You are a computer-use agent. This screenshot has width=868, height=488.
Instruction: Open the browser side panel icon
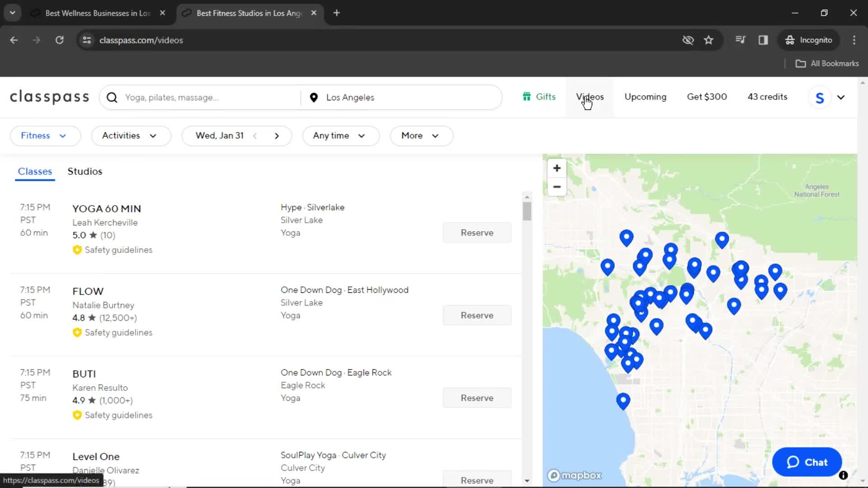[x=763, y=40]
